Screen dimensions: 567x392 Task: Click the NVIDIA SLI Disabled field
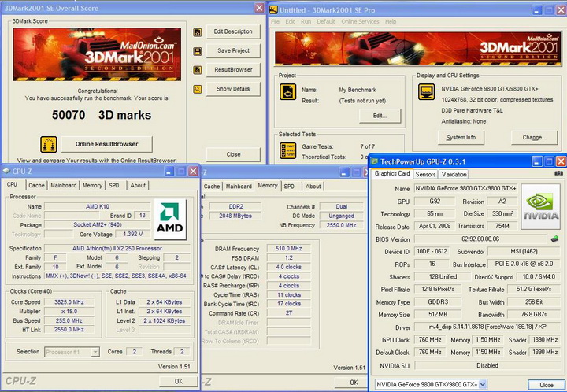(487, 365)
